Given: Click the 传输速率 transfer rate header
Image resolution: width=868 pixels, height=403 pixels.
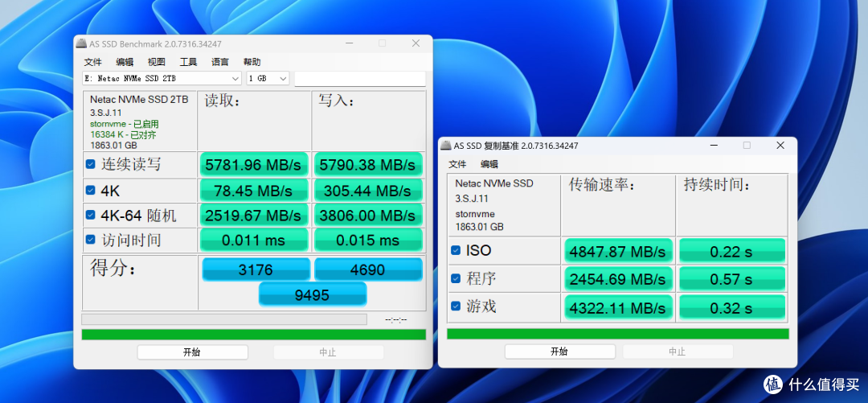Looking at the screenshot, I should click(x=601, y=185).
